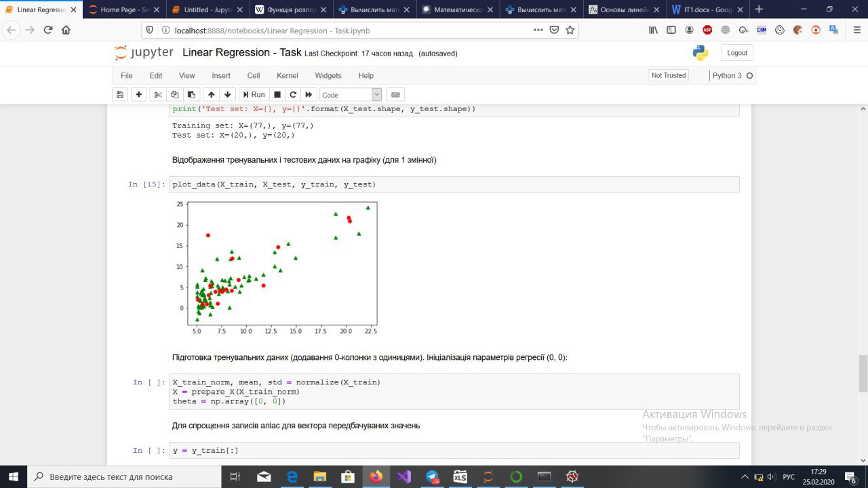Open the translate extension icon
Screen dimensions: 868x488
[833, 30]
